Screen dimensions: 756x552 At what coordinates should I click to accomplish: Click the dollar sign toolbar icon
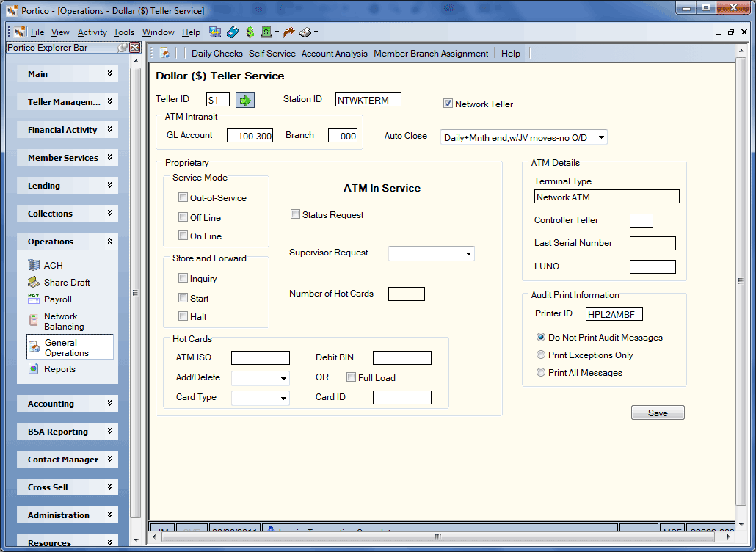pyautogui.click(x=250, y=32)
